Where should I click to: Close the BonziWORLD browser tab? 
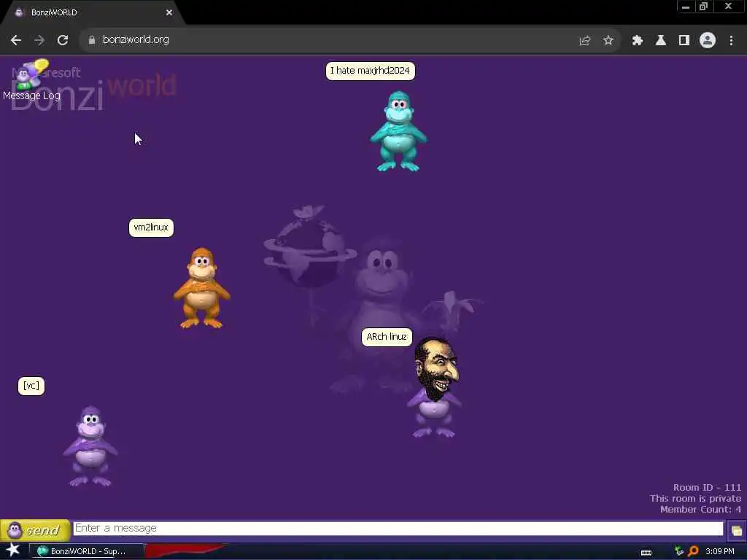click(x=169, y=12)
